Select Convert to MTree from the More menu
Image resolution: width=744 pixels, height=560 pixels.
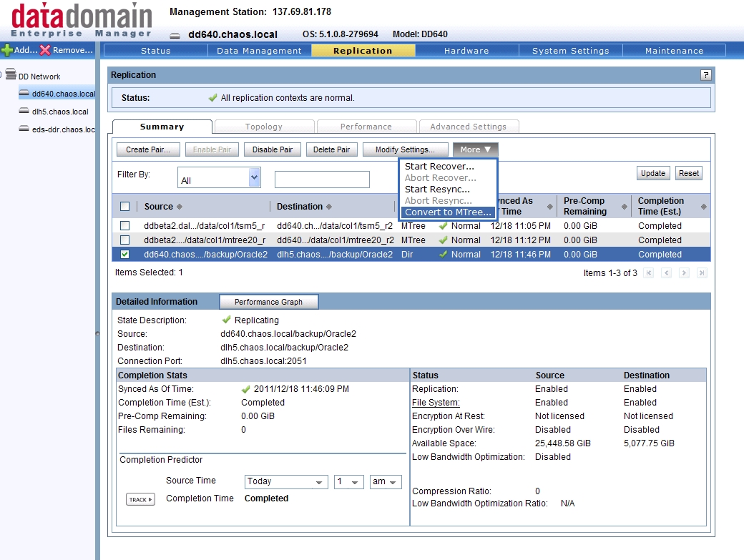click(x=447, y=212)
